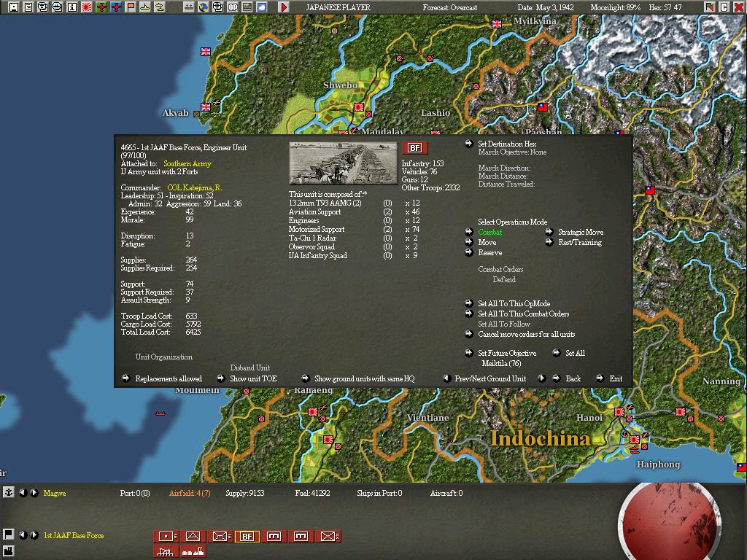Click the info 'i' toolbar icon
This screenshot has width=747, height=560.
72,7
